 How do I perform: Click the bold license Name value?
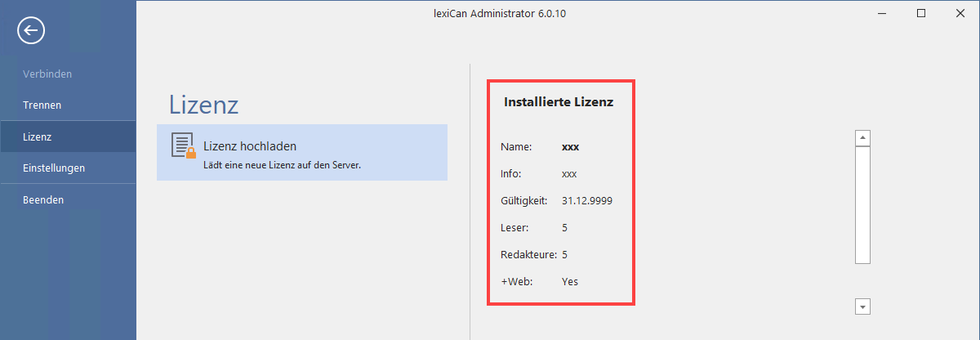570,147
